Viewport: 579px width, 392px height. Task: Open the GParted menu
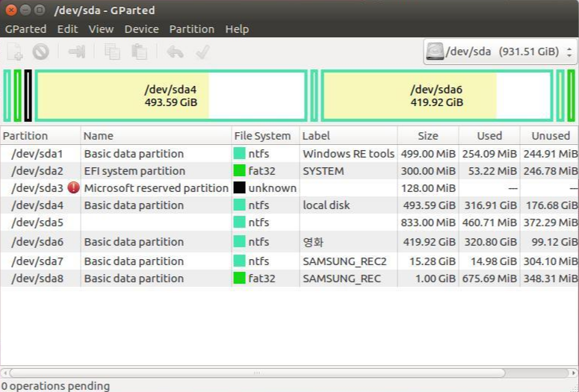[26, 29]
